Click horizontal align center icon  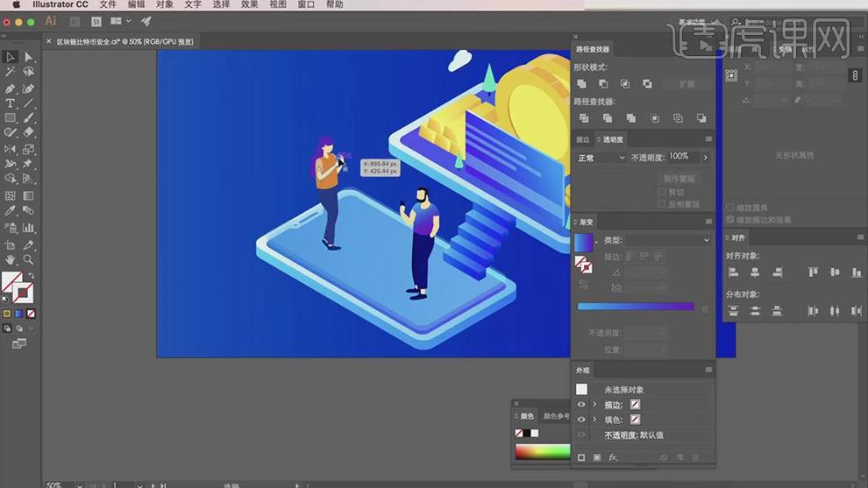(x=755, y=272)
